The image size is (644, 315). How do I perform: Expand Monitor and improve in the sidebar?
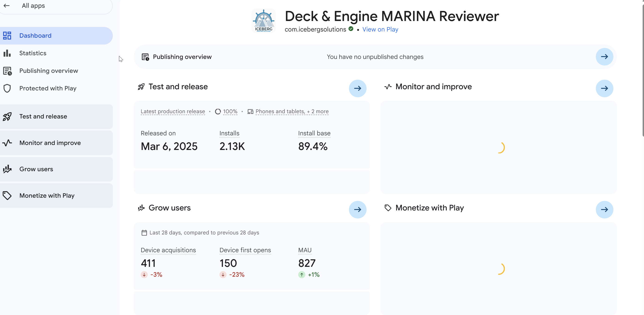56,143
